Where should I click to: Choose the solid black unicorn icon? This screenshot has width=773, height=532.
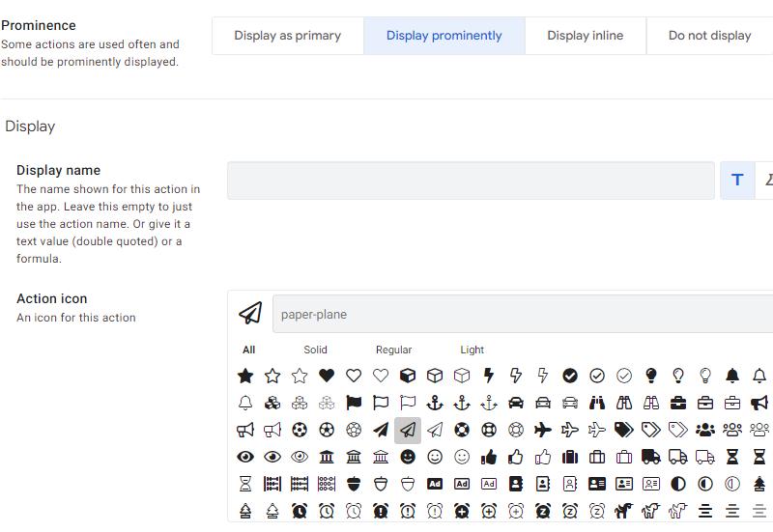point(624,511)
